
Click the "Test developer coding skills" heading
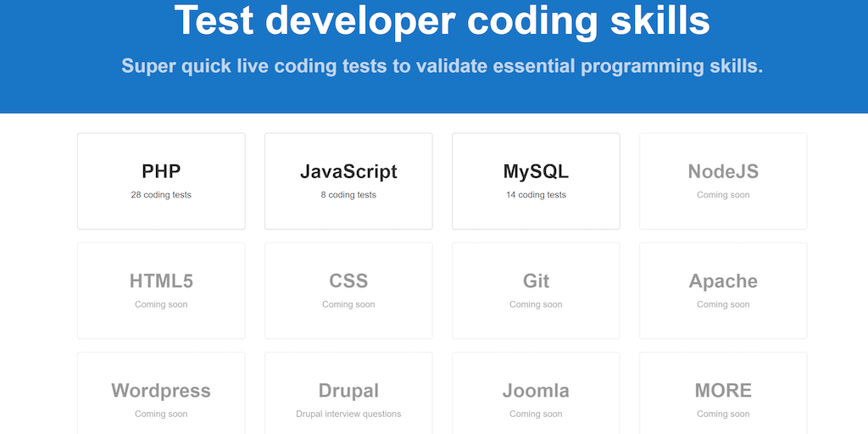click(442, 20)
